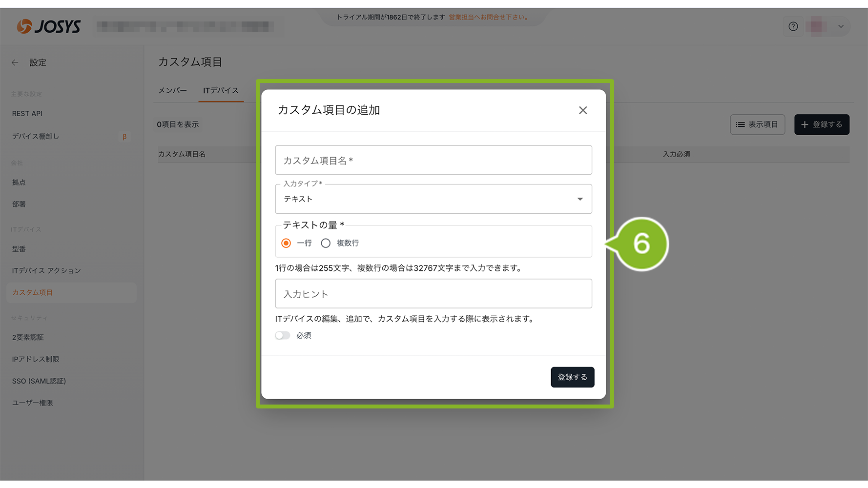Screen dimensions: 868x488
Task: Click the user avatar icon
Action: click(816, 26)
